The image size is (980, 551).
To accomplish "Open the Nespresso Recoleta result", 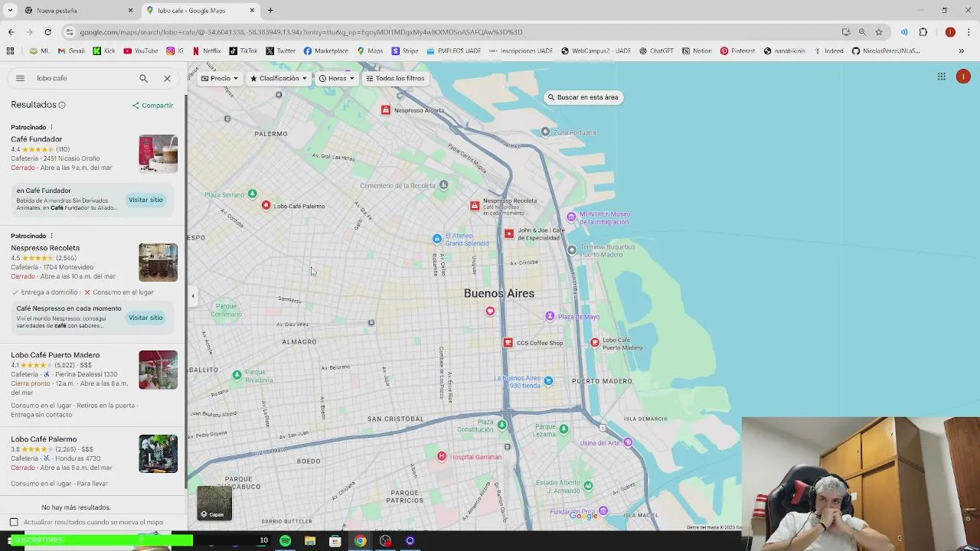I will point(45,248).
